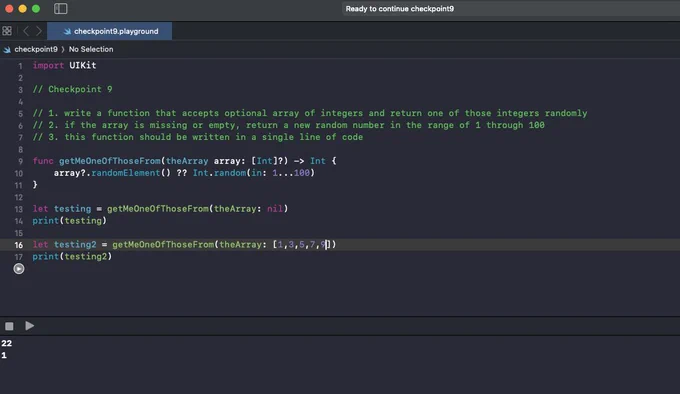Toggle the navigator sidebar panel icon
The height and width of the screenshot is (394, 680).
click(x=60, y=8)
